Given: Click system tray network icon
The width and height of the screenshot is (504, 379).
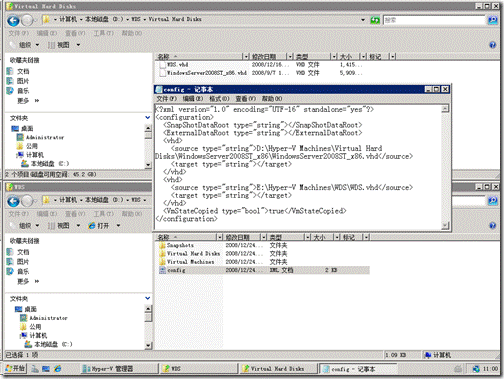Looking at the screenshot, I should click(476, 369).
